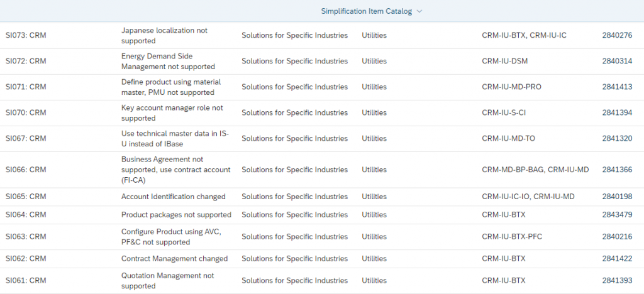644x294 pixels.
Task: Select the SI061: CRM item cell
Action: point(26,280)
